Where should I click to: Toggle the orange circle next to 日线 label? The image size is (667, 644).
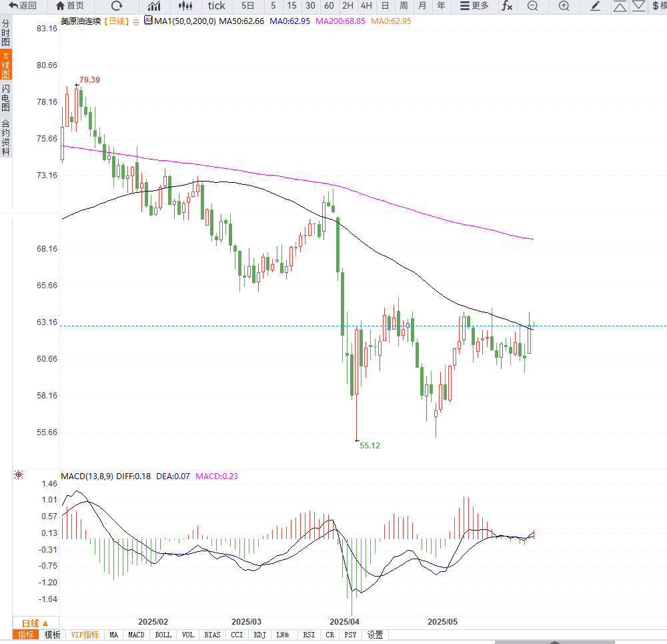coord(136,21)
